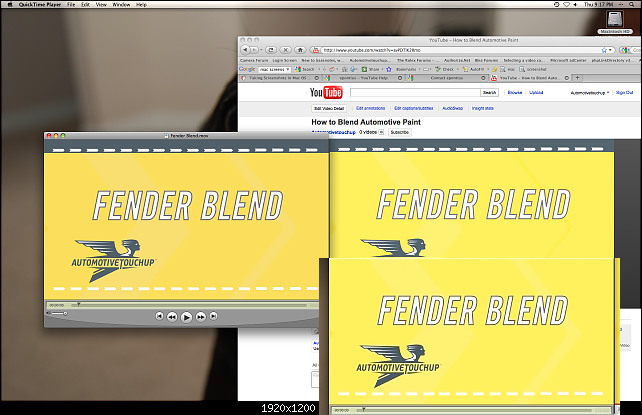Click the Google Toolbar spell Check button
Image resolution: width=642 pixels, height=415 pixels.
click(445, 69)
